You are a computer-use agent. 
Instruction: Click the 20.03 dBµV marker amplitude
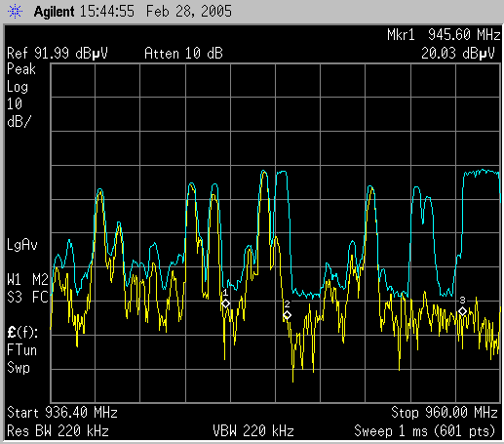click(x=458, y=54)
